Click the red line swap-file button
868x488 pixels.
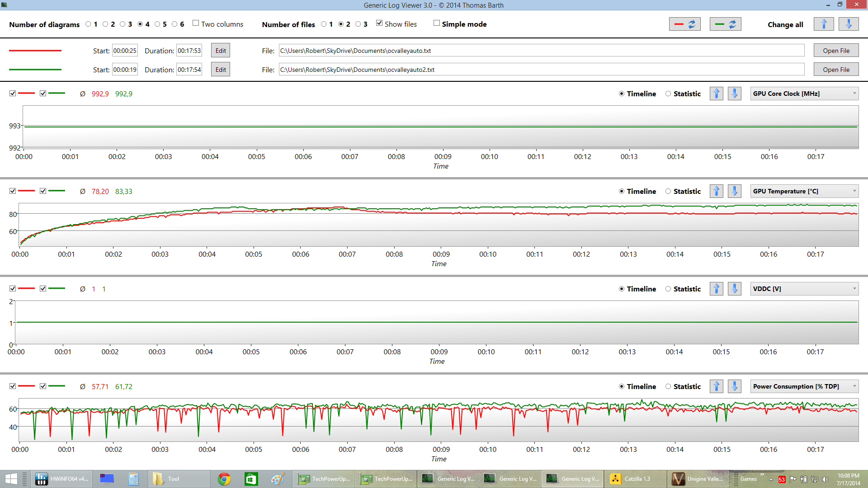tap(684, 24)
